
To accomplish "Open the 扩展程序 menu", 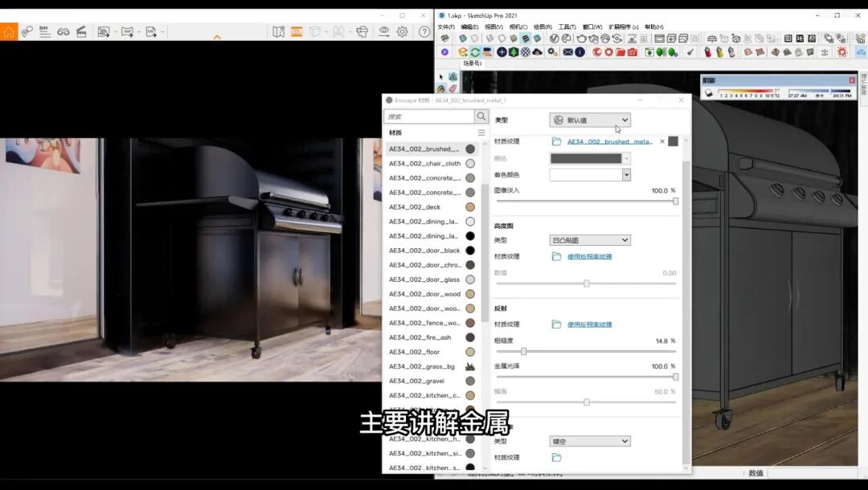I will coord(623,27).
